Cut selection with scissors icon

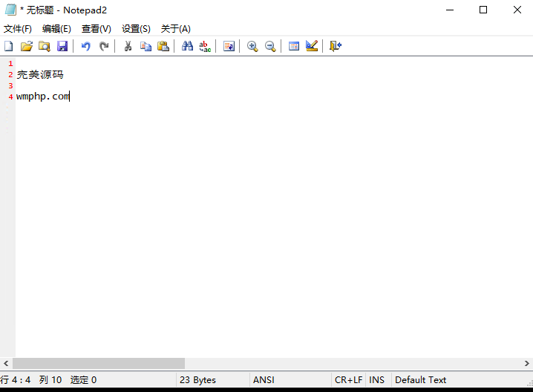[128, 46]
